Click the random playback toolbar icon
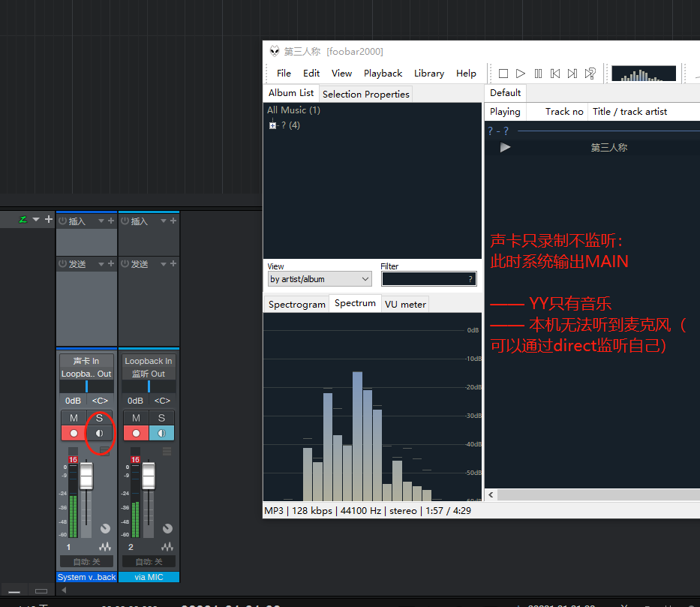The image size is (700, 607). coord(590,74)
